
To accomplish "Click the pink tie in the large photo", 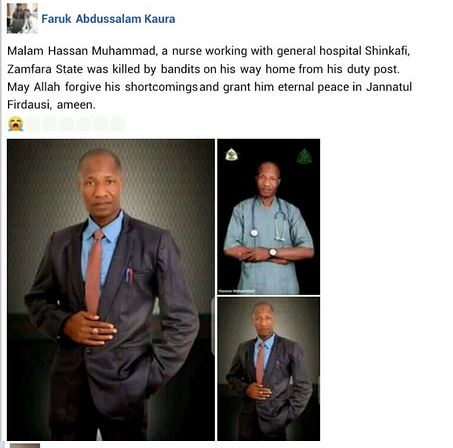I will (94, 271).
